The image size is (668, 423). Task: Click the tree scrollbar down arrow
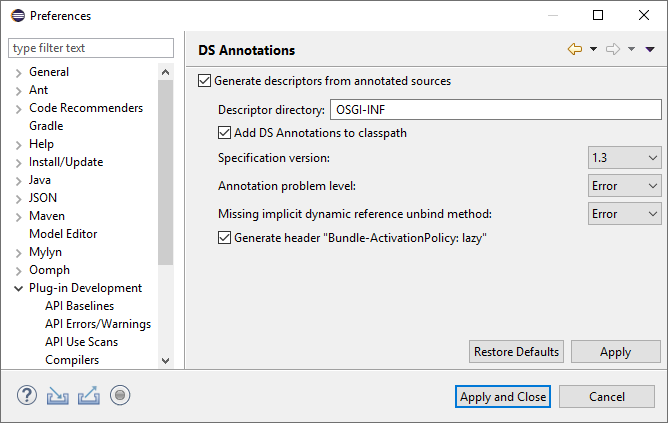pos(166,361)
